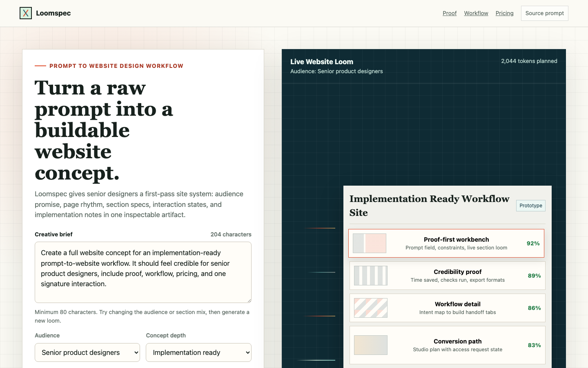The height and width of the screenshot is (368, 588).
Task: Click the Loomspec brand name
Action: tap(53, 13)
